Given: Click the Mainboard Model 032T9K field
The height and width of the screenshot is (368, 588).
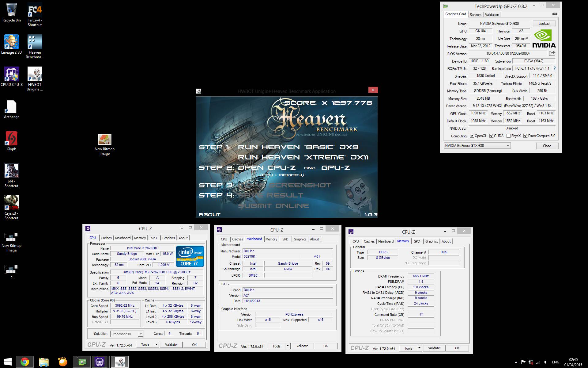Looking at the screenshot, I should pos(271,256).
